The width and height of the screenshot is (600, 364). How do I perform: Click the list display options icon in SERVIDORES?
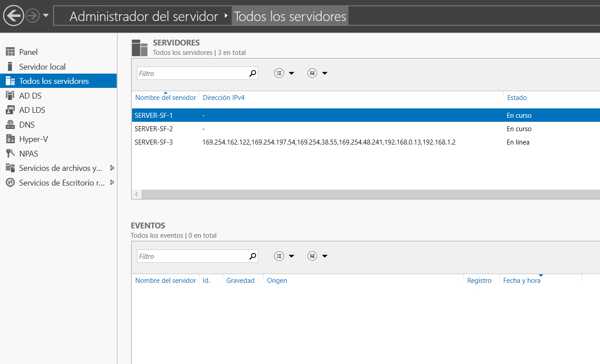tap(279, 73)
